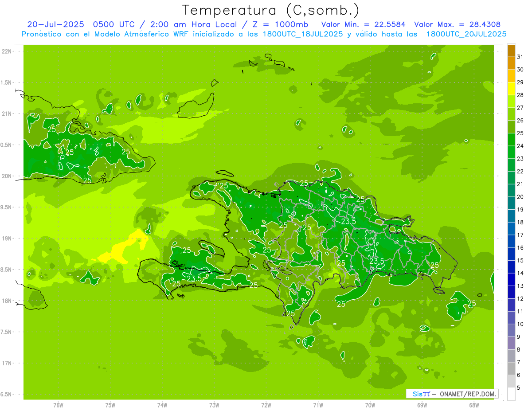The height and width of the screenshot is (411, 532).
Task: Click the legend value "20"
Action: [x=520, y=197]
